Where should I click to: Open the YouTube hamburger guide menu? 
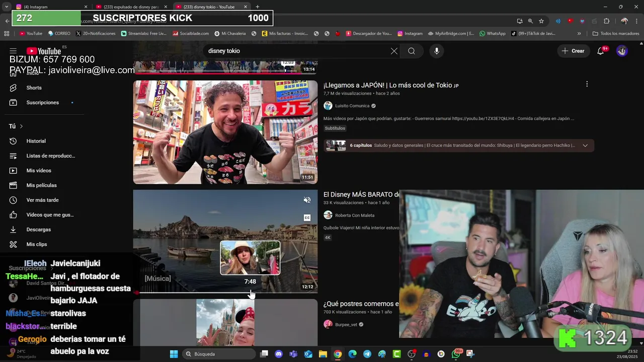coord(13,51)
